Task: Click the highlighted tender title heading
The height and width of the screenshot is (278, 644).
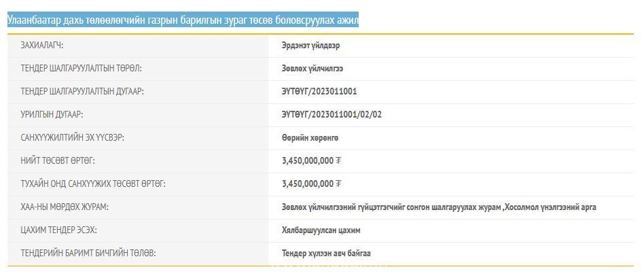Action: (x=183, y=20)
